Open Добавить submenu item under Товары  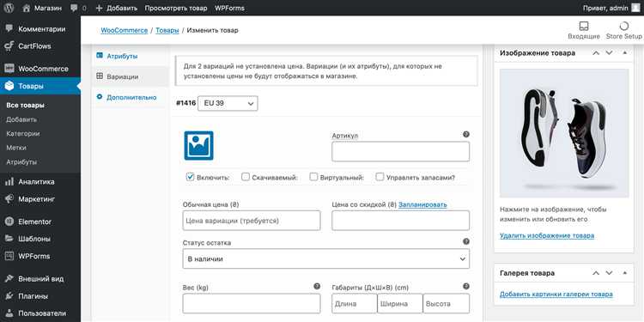(21, 119)
